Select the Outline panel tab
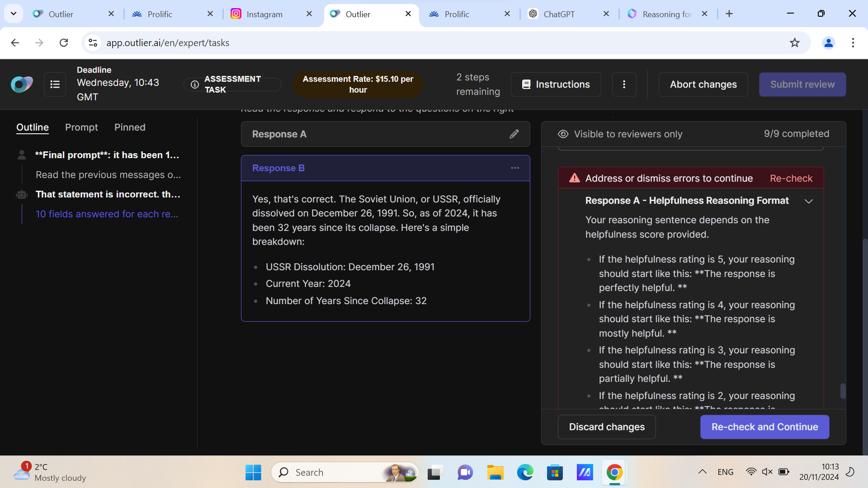 (x=33, y=127)
